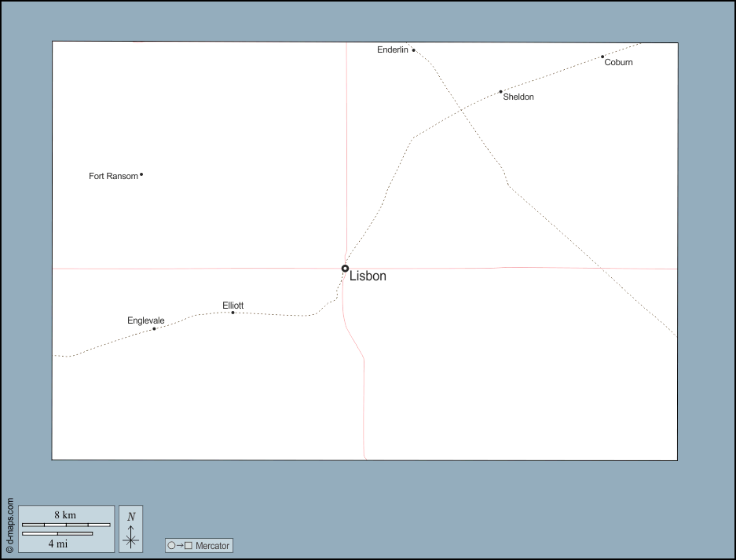This screenshot has height=560, width=736.
Task: Select the Sheldon town dot marker
Action: 501,92
